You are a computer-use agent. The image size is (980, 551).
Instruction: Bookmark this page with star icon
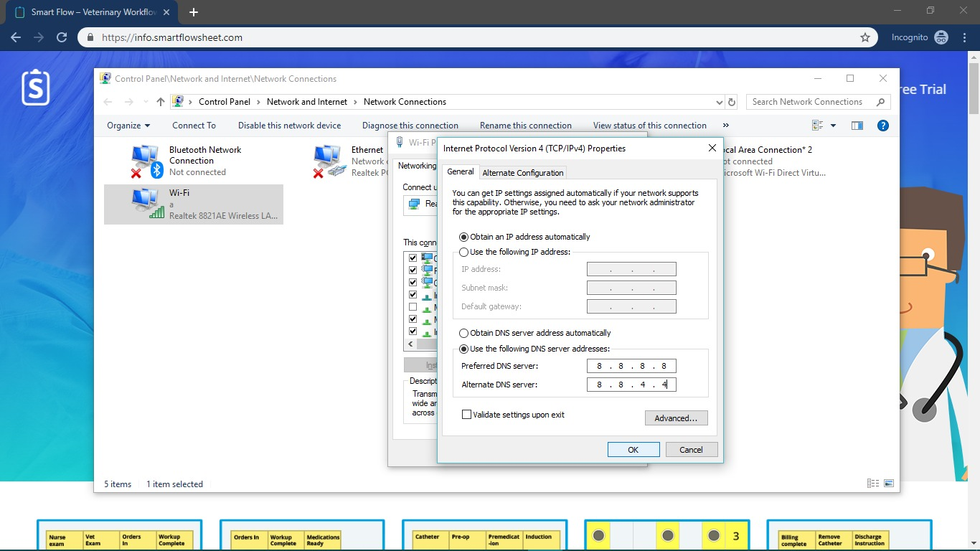(x=865, y=37)
